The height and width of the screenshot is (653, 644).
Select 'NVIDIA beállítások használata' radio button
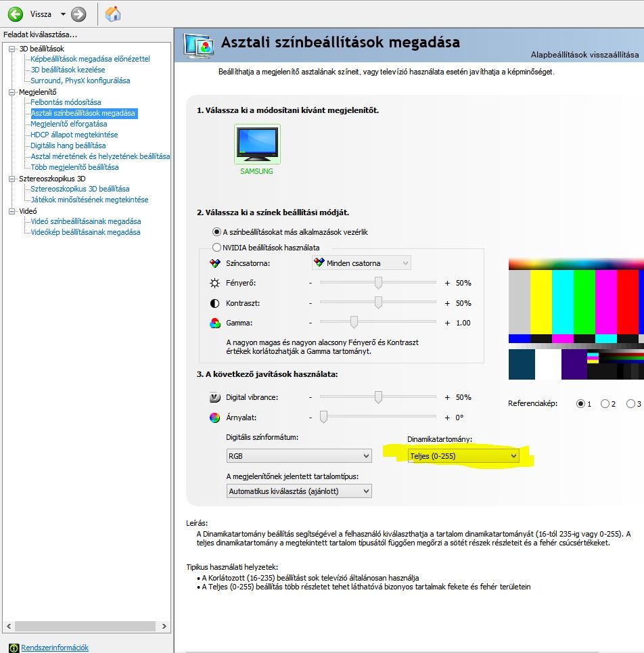pyautogui.click(x=216, y=248)
